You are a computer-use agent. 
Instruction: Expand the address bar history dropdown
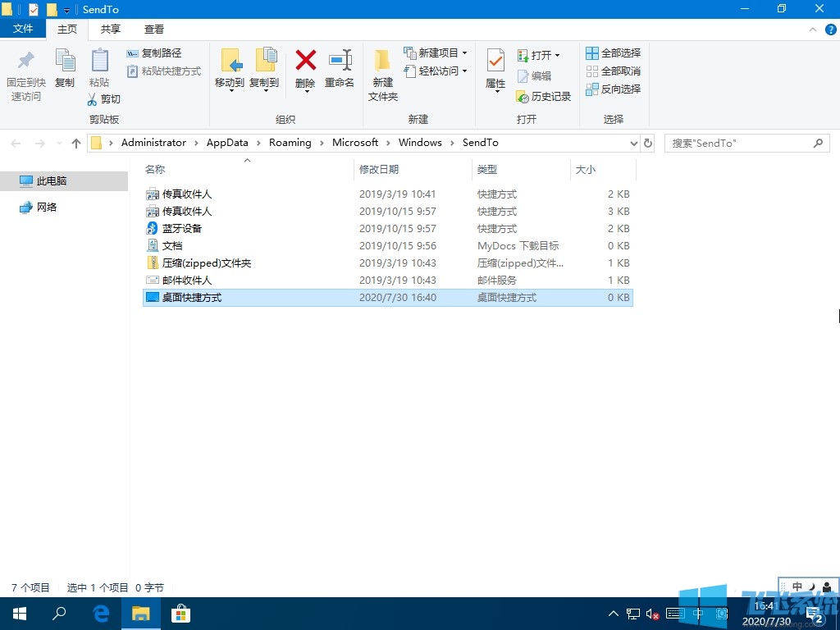[x=632, y=142]
